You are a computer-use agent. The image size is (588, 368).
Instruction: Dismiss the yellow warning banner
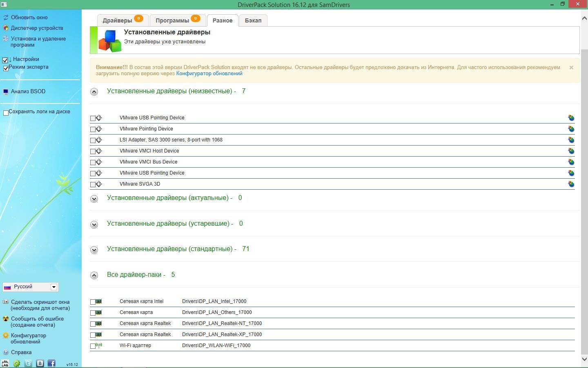click(571, 67)
